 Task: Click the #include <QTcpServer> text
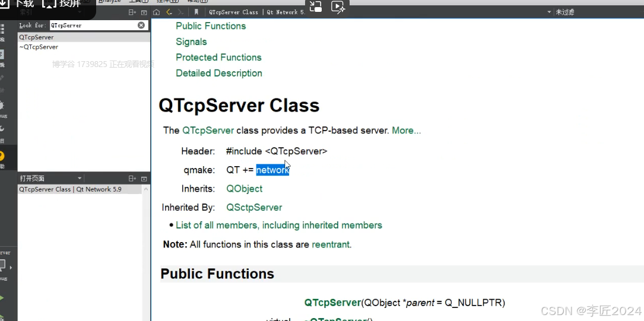click(277, 151)
